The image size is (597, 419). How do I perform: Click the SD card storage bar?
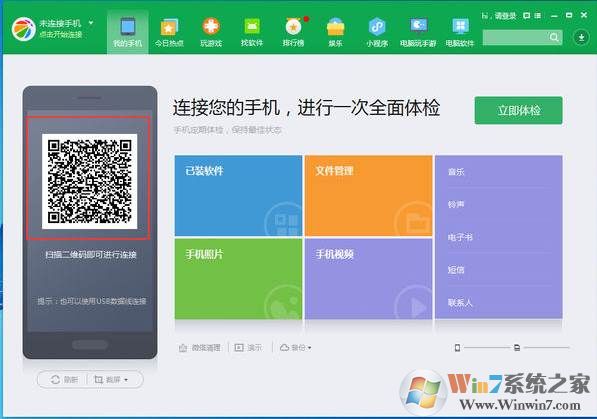click(x=546, y=347)
